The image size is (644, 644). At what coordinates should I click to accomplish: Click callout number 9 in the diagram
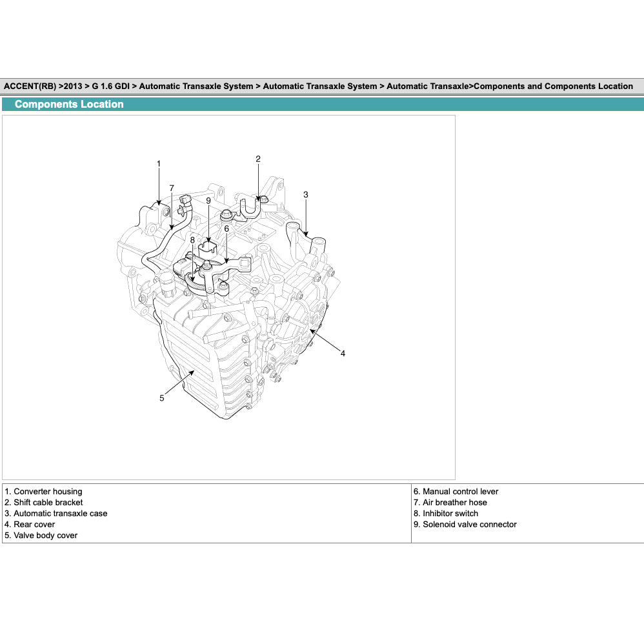(208, 201)
